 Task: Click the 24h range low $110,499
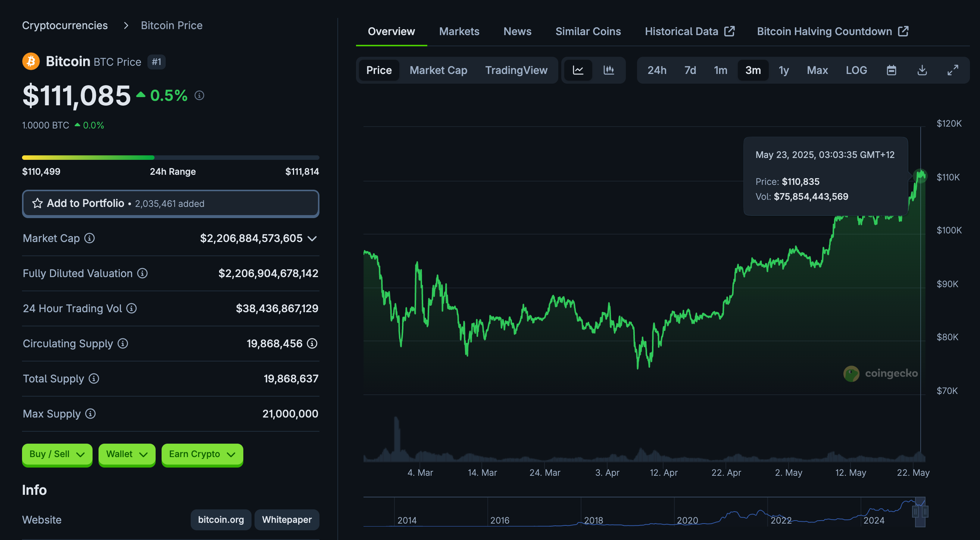coord(41,172)
